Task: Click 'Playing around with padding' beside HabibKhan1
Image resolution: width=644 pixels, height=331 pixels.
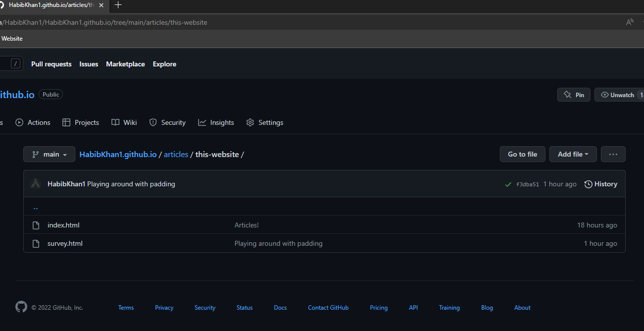Action: click(x=131, y=184)
